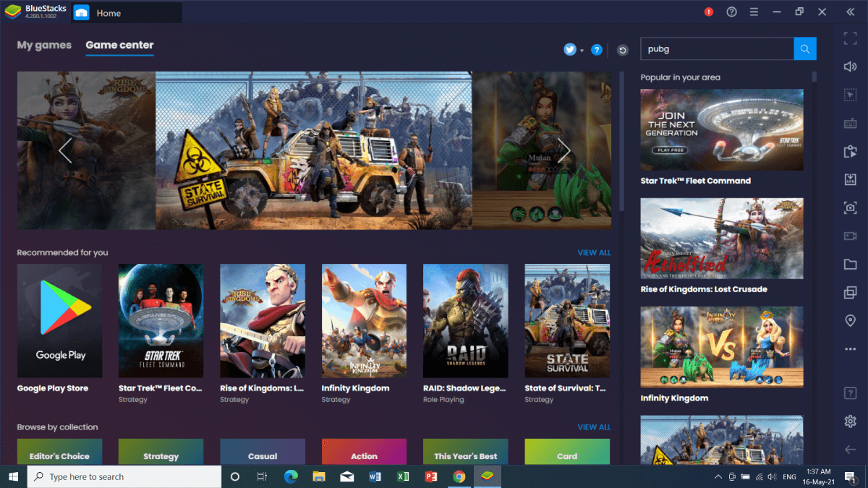The image size is (868, 488).
Task: Click the search field containing pubg
Action: [x=717, y=48]
